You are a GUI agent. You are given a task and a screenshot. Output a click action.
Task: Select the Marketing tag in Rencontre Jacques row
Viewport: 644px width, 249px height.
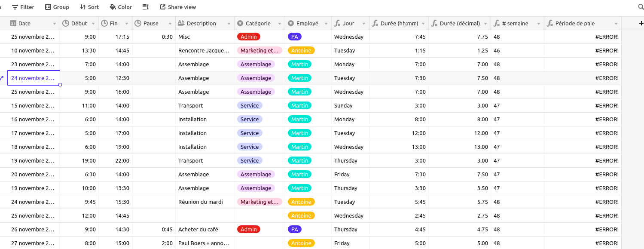(x=259, y=51)
